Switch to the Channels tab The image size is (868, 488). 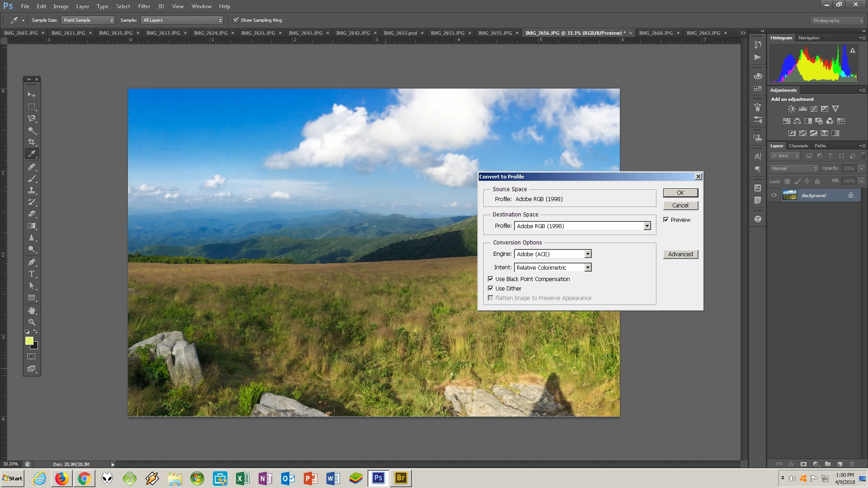coord(798,146)
